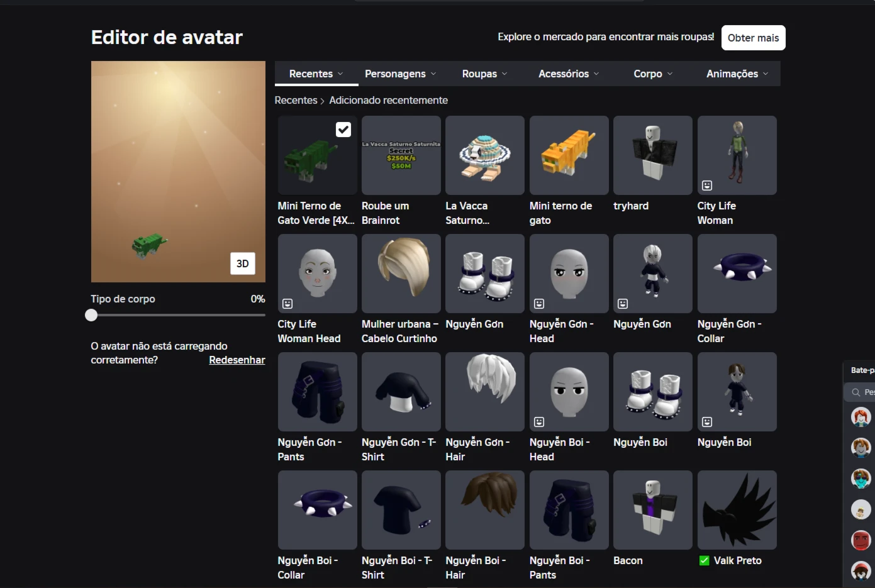Open the Acessórios tab
This screenshot has width=875, height=588.
tap(569, 74)
